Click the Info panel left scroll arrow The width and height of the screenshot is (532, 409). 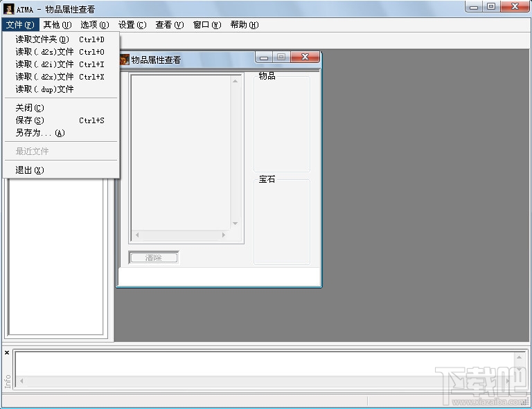tap(21, 381)
